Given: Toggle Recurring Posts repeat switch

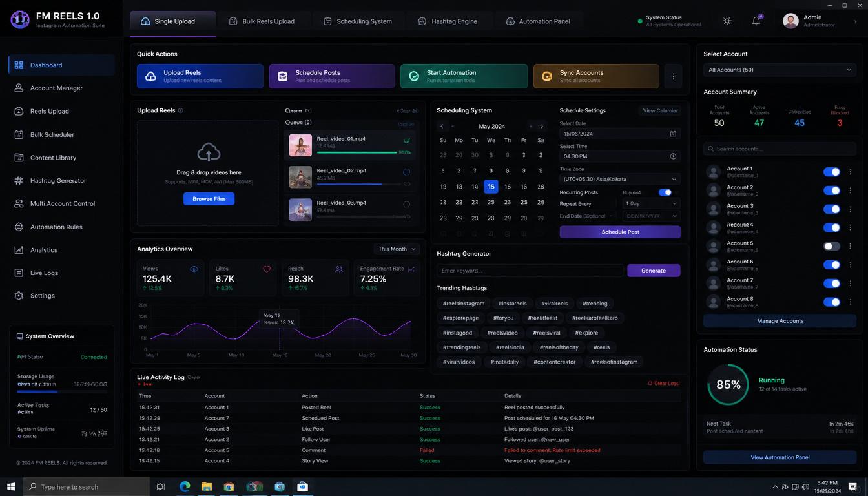Looking at the screenshot, I should (665, 192).
